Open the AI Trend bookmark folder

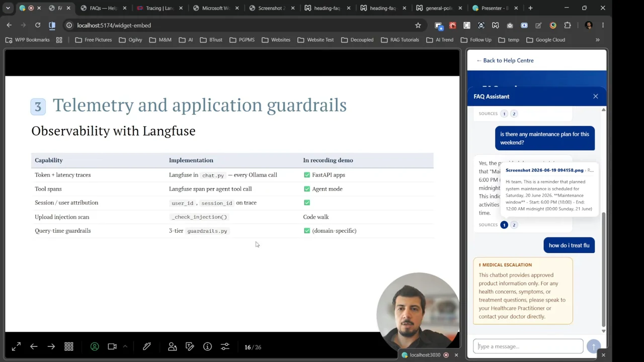coord(440,40)
